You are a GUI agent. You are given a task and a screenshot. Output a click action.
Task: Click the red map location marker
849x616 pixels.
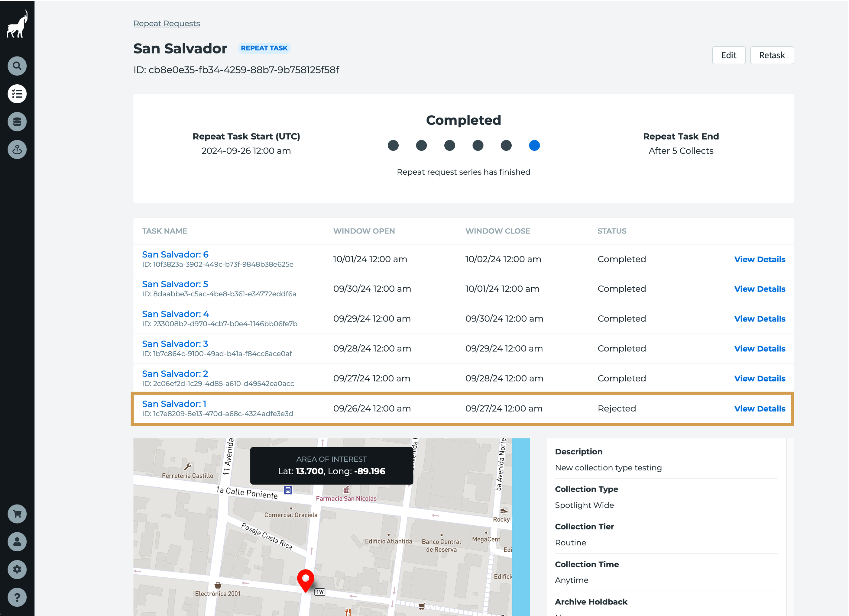tap(306, 580)
